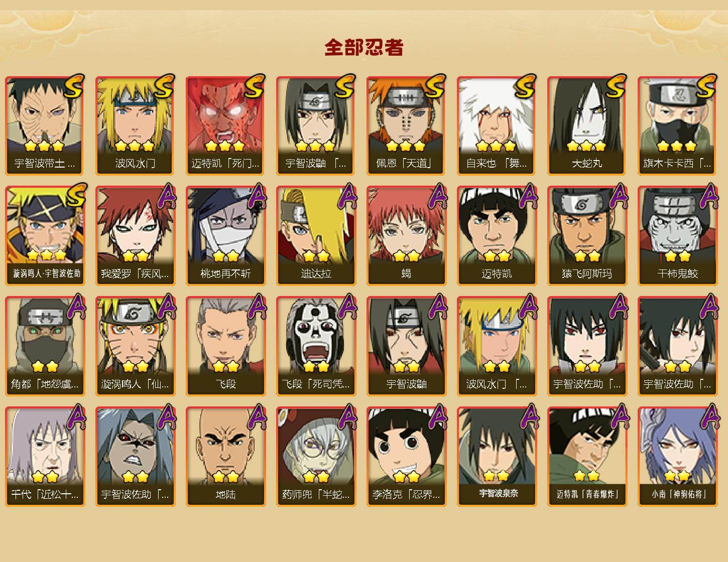Click the 佩恩「天道」portrait
The height and width of the screenshot is (562, 728).
click(406, 125)
